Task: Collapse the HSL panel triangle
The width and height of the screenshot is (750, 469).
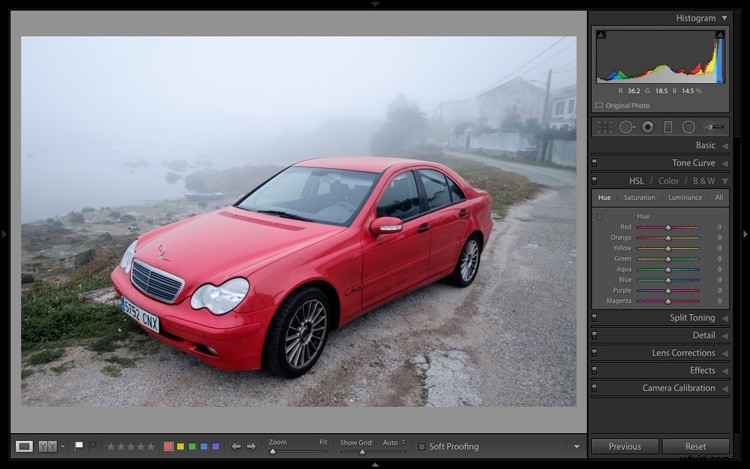Action: point(725,181)
